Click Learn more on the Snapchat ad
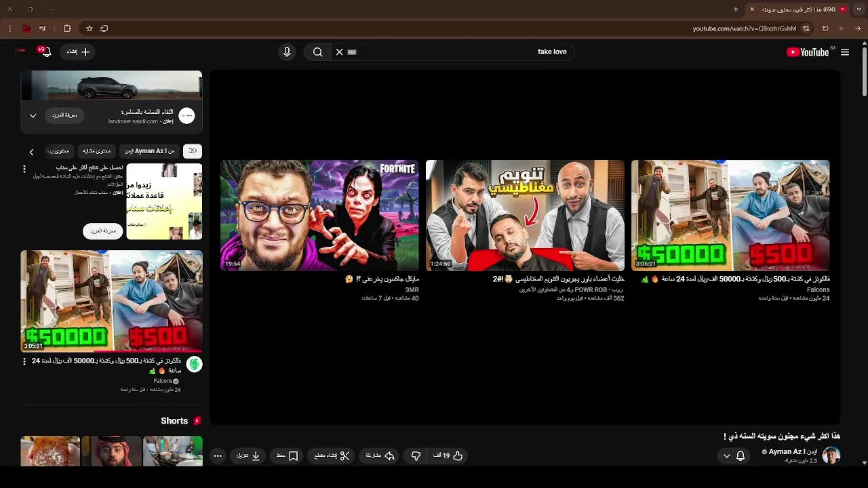 103,231
